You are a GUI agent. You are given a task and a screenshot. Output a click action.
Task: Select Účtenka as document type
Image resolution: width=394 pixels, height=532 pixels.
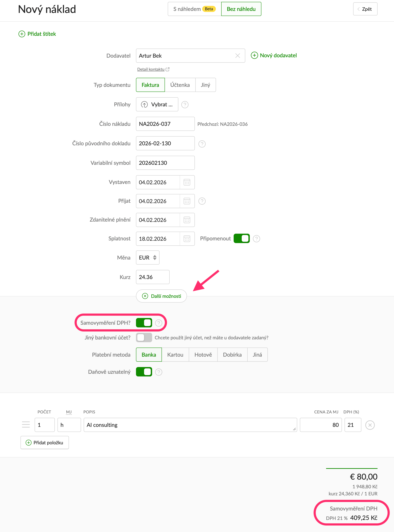(180, 85)
